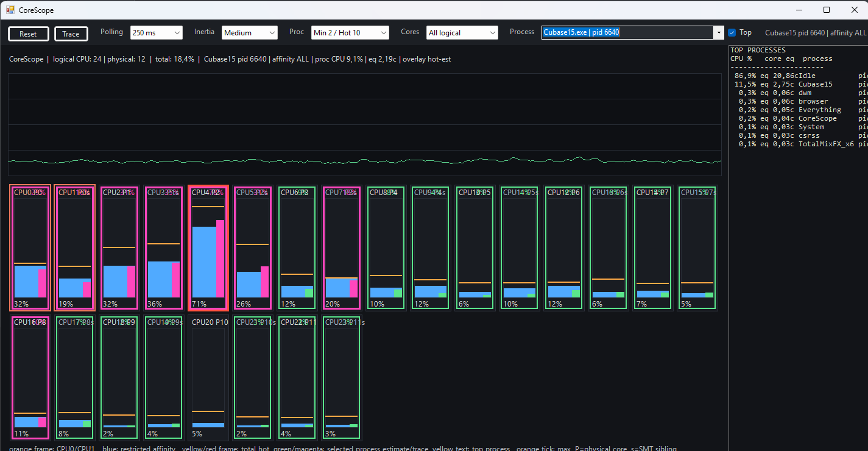
Task: Minimize the CoreScope window
Action: (x=799, y=10)
